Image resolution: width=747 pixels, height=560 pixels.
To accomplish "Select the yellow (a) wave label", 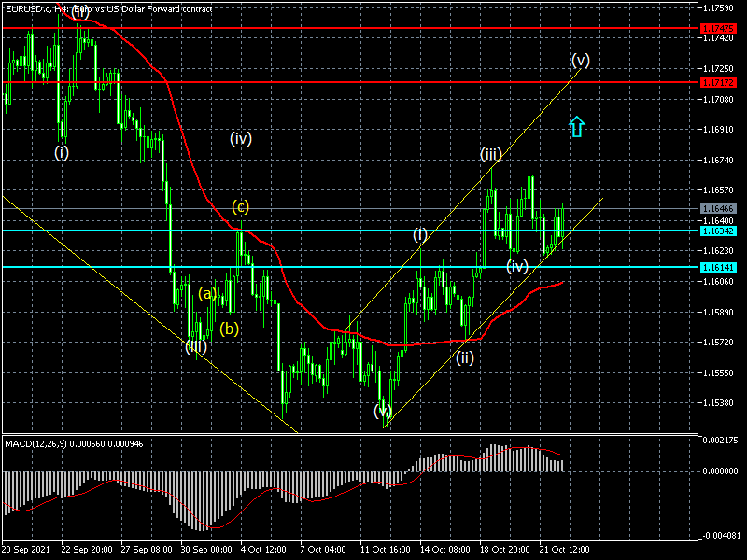I will pos(207,294).
